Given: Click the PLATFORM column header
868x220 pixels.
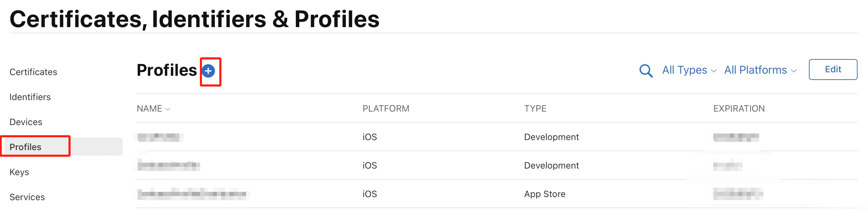Looking at the screenshot, I should pos(386,109).
